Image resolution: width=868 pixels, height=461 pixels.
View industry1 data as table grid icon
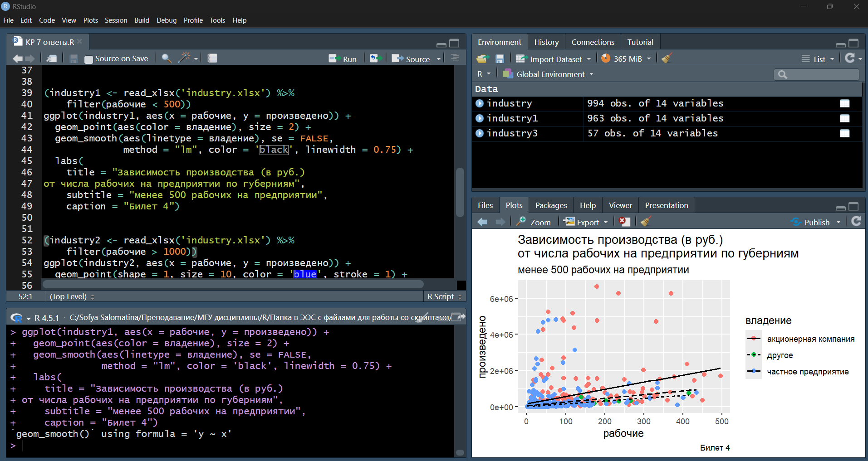[844, 118]
